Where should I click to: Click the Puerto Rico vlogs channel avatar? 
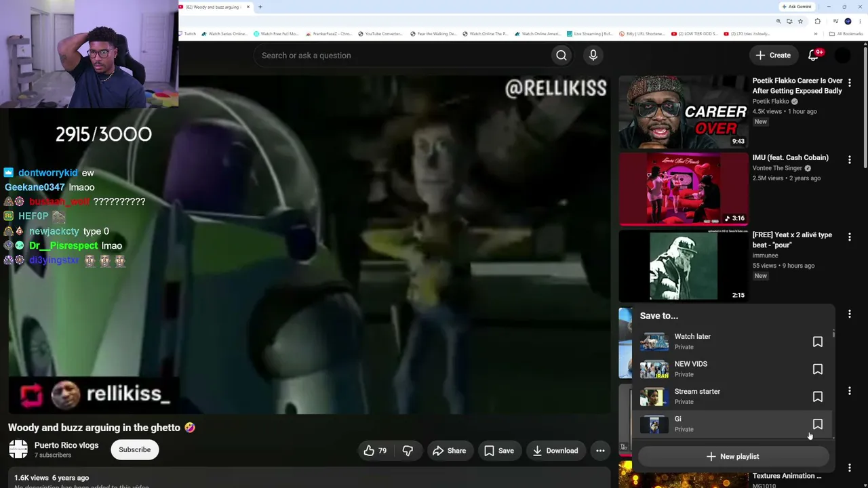coord(18,449)
